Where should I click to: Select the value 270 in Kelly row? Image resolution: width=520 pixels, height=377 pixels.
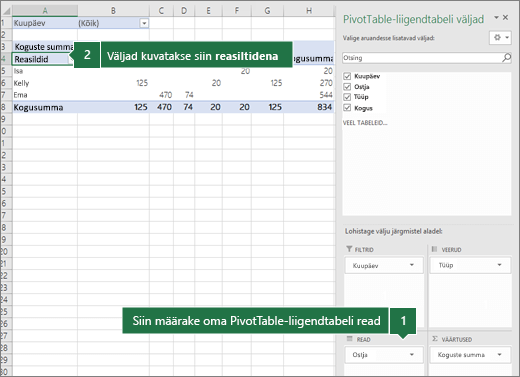point(326,83)
